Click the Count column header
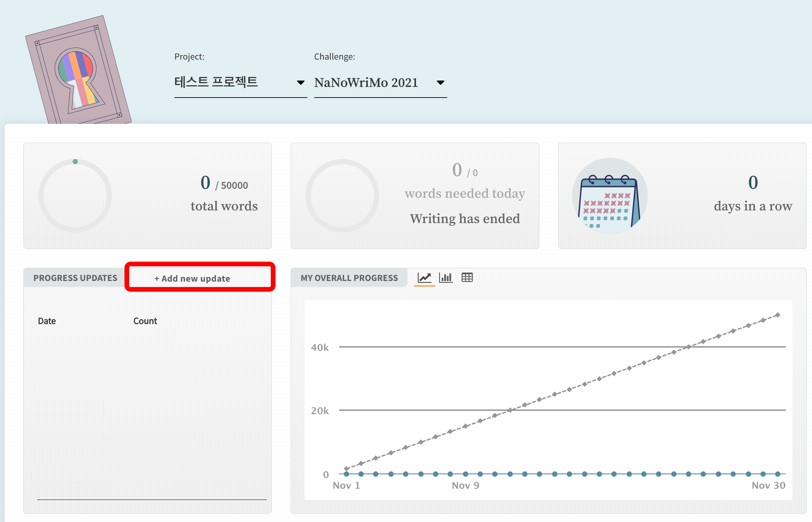This screenshot has height=522, width=812. point(145,321)
